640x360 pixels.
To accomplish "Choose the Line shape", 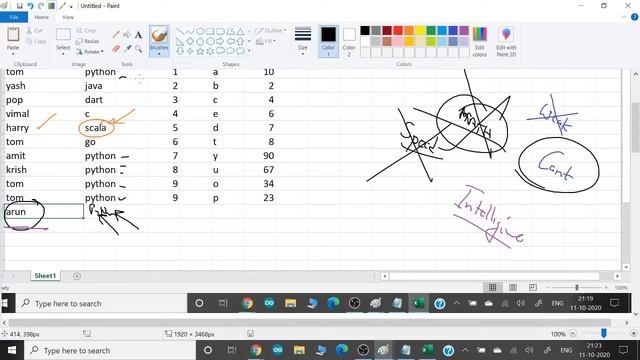I will pos(180,31).
